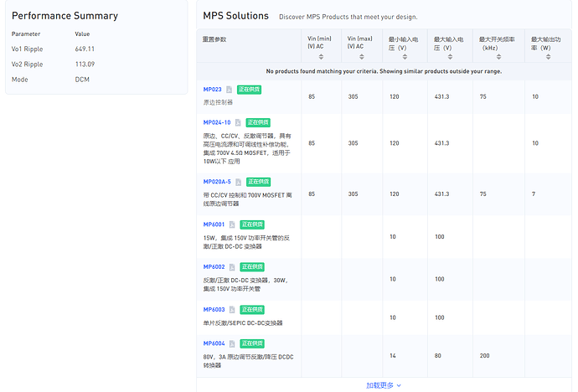
Task: Select the Vo1 Ripple value 649.11
Action: [85, 49]
